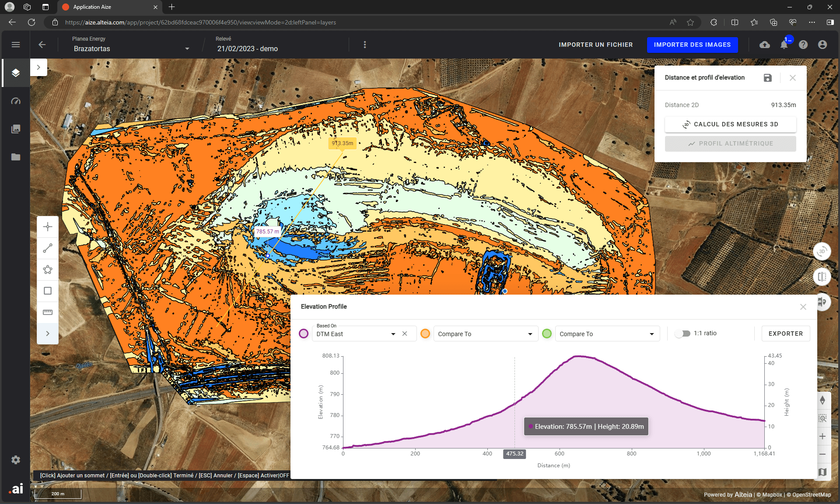Viewport: 840px width, 504px height.
Task: Select the line distance tool
Action: [48, 248]
